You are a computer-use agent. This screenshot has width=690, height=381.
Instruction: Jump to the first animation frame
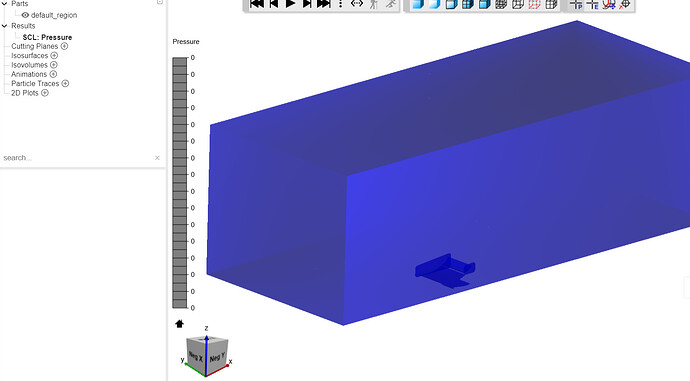pos(257,4)
